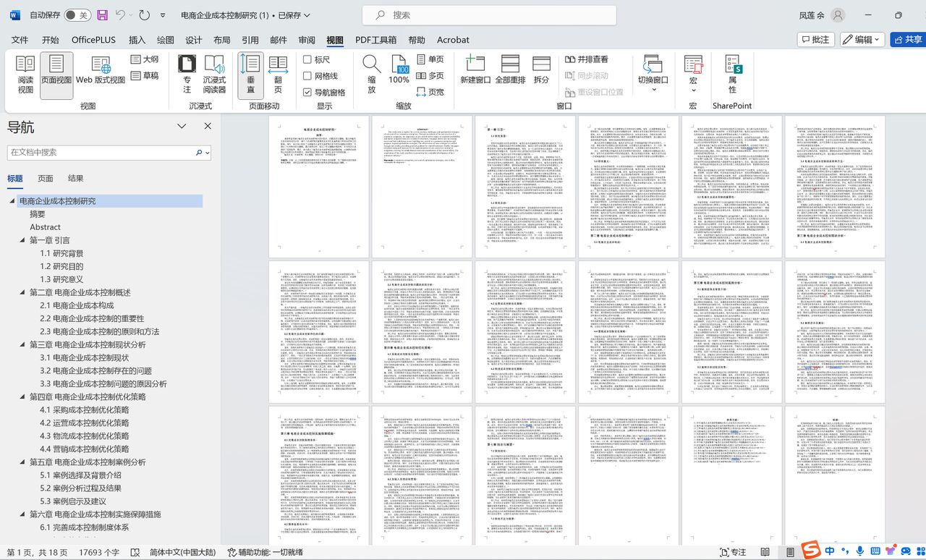Click 全部重排 (Arrange All)

click(x=511, y=70)
